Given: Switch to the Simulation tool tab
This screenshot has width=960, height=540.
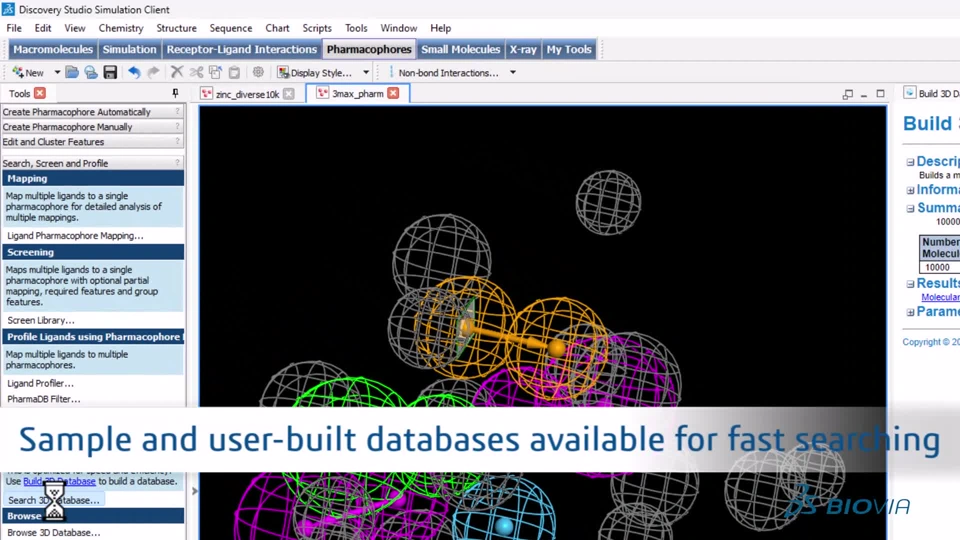Looking at the screenshot, I should click(129, 50).
